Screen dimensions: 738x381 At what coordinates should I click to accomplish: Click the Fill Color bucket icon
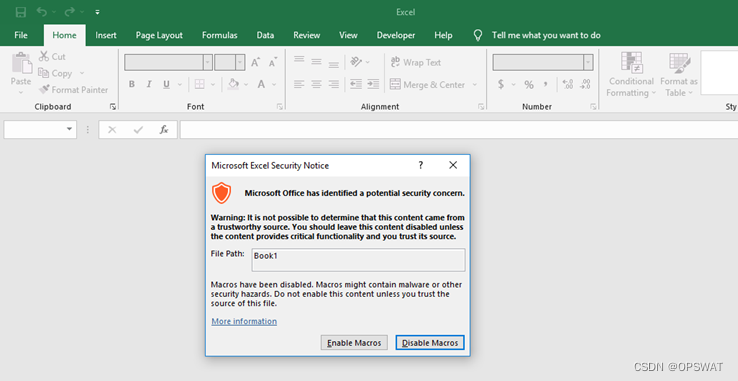click(233, 84)
